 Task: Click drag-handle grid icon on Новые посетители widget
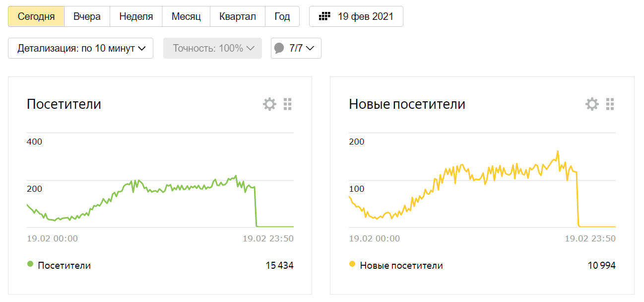610,104
